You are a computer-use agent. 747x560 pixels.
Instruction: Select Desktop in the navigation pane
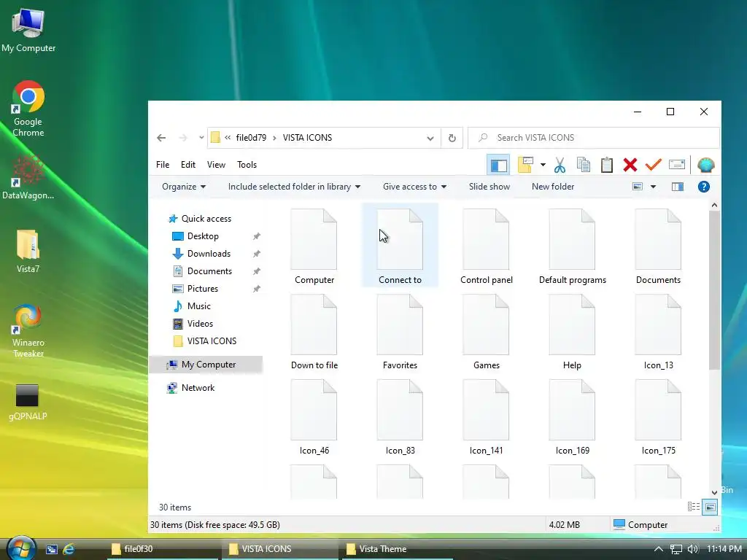click(x=203, y=236)
